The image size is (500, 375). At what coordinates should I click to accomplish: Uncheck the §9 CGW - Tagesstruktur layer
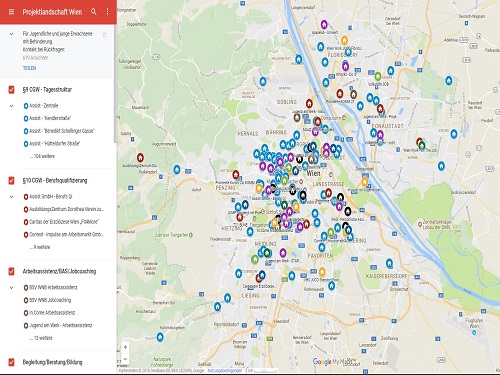point(11,89)
